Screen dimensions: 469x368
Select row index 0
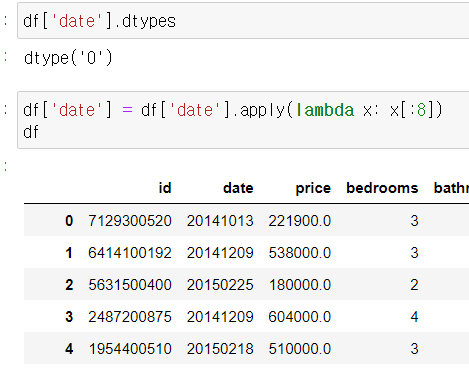pyautogui.click(x=69, y=221)
